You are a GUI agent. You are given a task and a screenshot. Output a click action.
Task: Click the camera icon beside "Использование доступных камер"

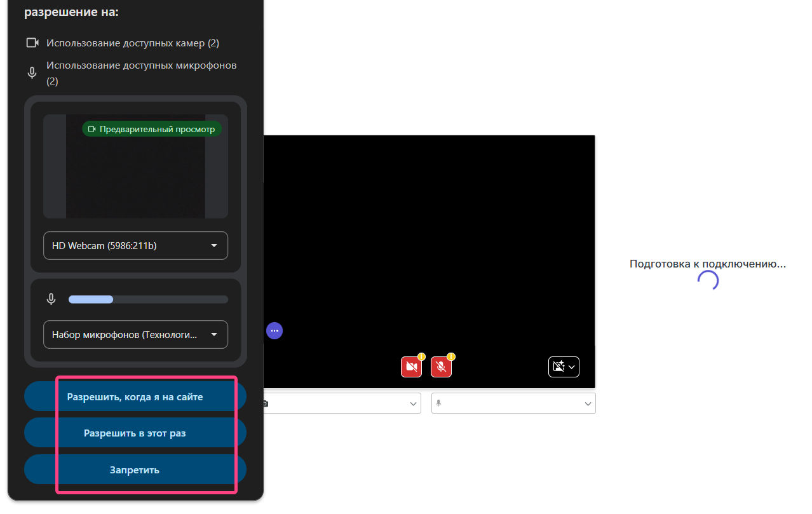click(32, 43)
